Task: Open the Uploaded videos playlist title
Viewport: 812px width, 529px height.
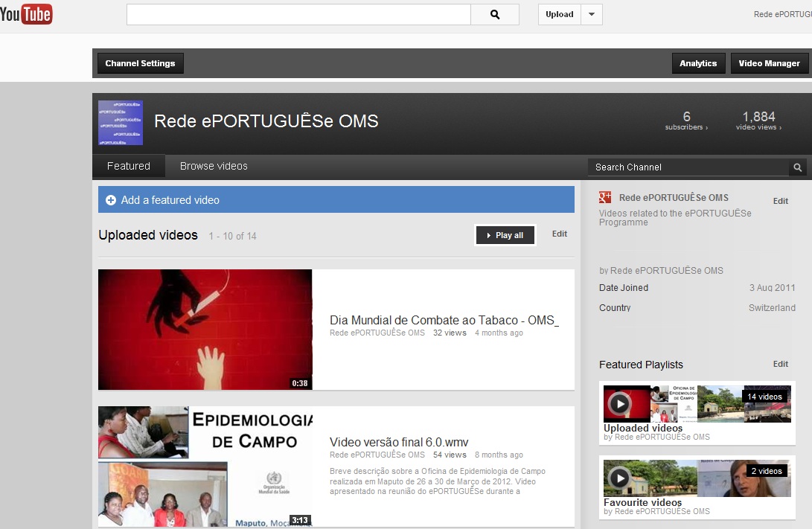Action: coord(642,428)
